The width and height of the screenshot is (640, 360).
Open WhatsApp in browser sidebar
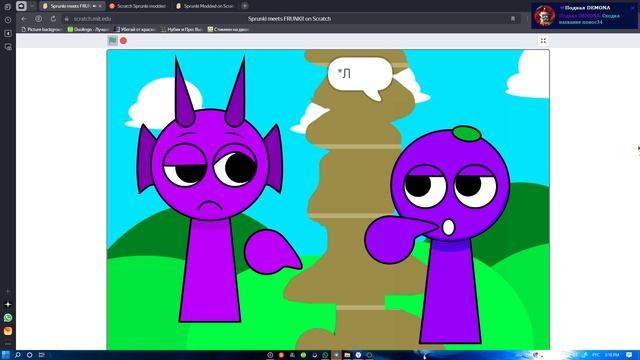coord(8,318)
